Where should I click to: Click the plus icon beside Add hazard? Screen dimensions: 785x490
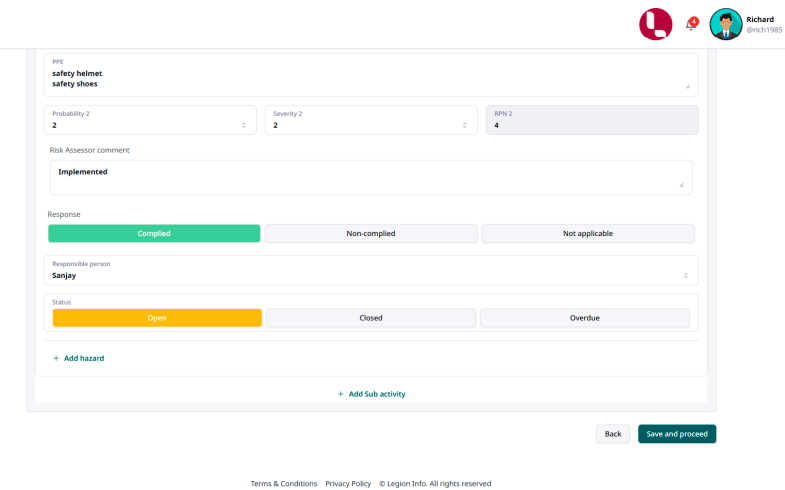point(56,358)
